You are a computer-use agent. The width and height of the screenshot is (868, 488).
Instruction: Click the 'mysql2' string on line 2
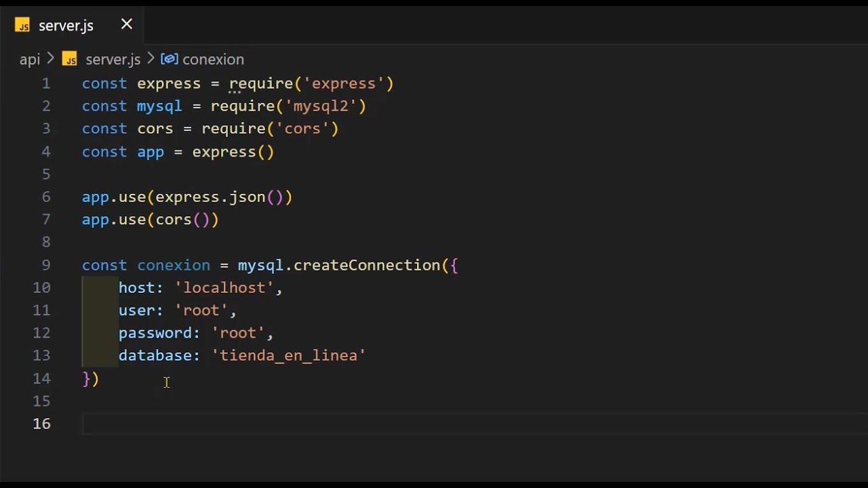[321, 106]
